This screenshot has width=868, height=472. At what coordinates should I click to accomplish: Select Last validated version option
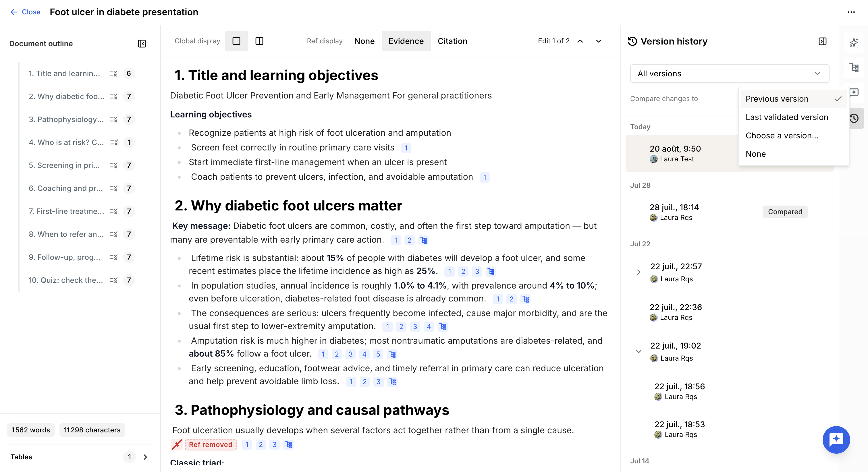coord(787,117)
